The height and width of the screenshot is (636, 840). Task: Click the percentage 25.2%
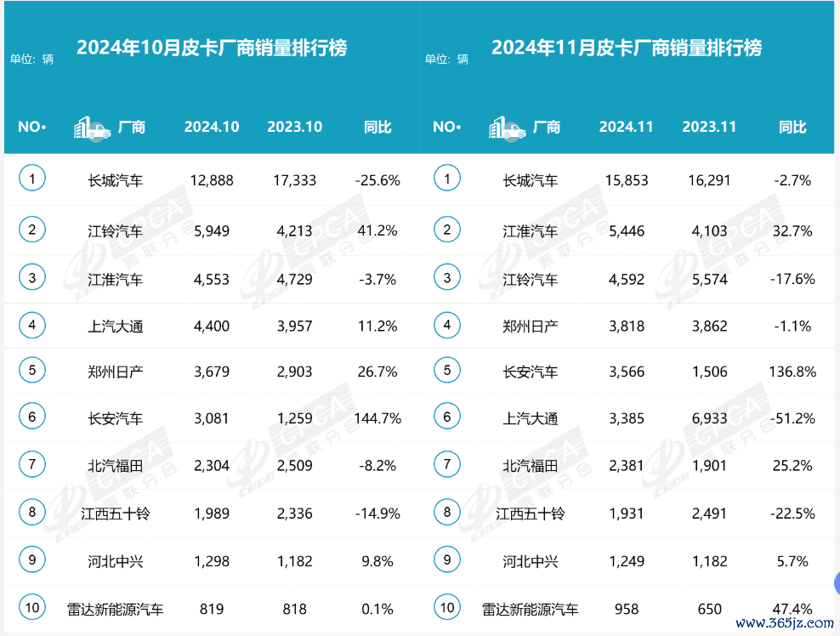tap(792, 466)
